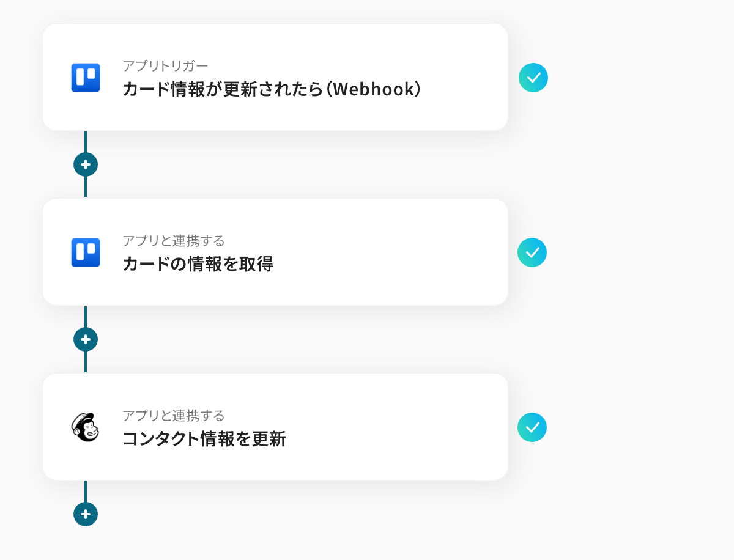Viewport: 734px width, 560px height.
Task: Click the checkmark badge beside カードの情報を取得
Action: point(532,252)
